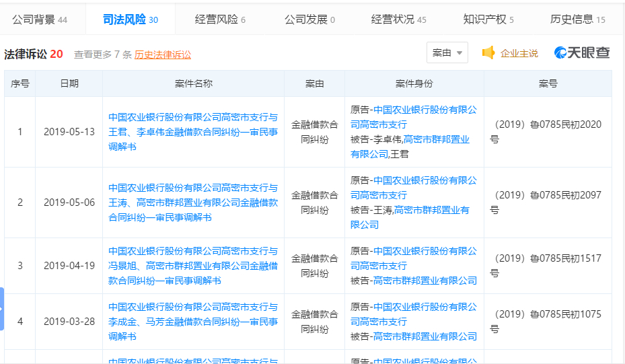Open case four 李成金、马芳 document link
625x364 pixels.
pos(193,322)
